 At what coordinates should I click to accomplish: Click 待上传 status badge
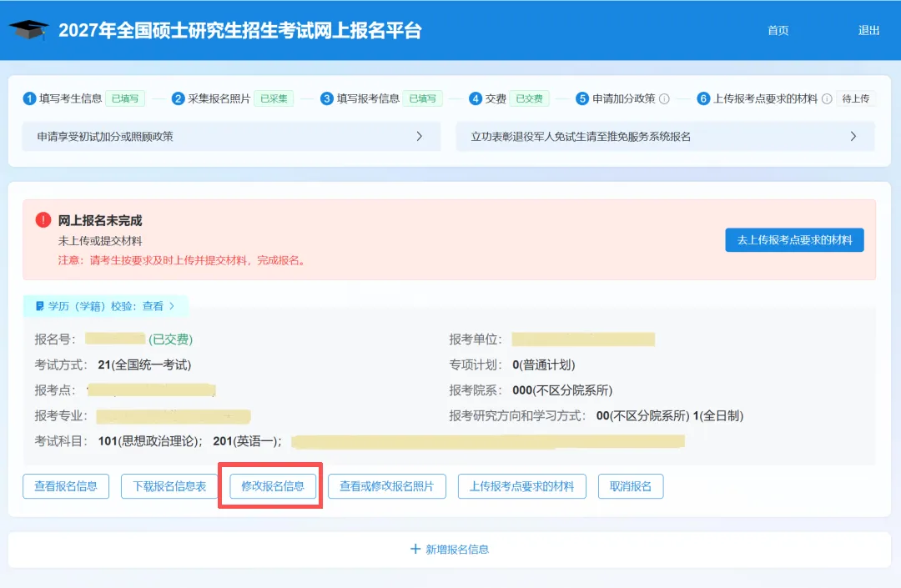click(x=856, y=98)
